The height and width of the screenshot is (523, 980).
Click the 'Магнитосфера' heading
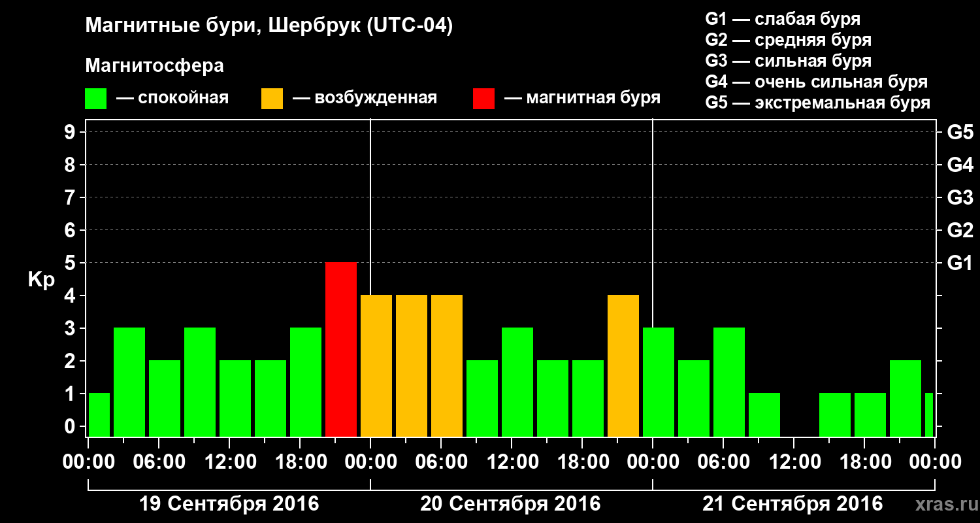(154, 66)
